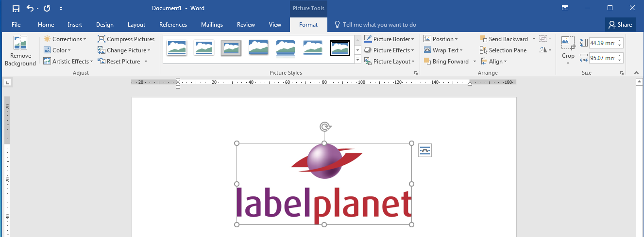Open Picture Border dropdown

(x=389, y=39)
